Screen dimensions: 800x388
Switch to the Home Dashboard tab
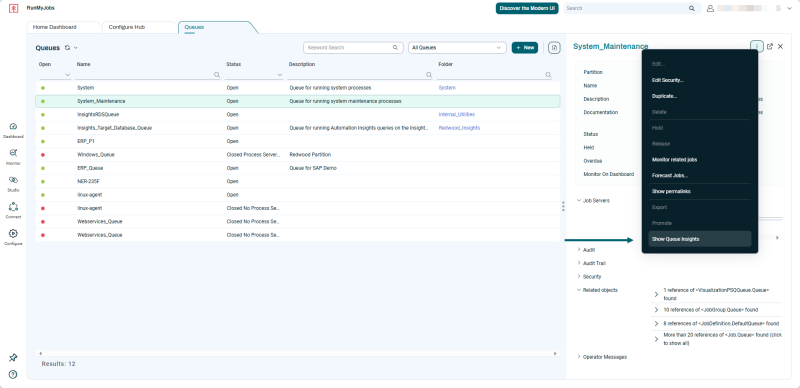click(x=55, y=27)
